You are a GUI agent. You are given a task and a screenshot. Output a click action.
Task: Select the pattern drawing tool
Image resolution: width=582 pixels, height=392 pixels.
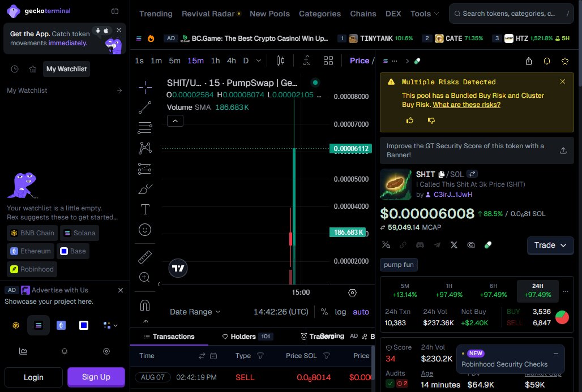(x=145, y=148)
